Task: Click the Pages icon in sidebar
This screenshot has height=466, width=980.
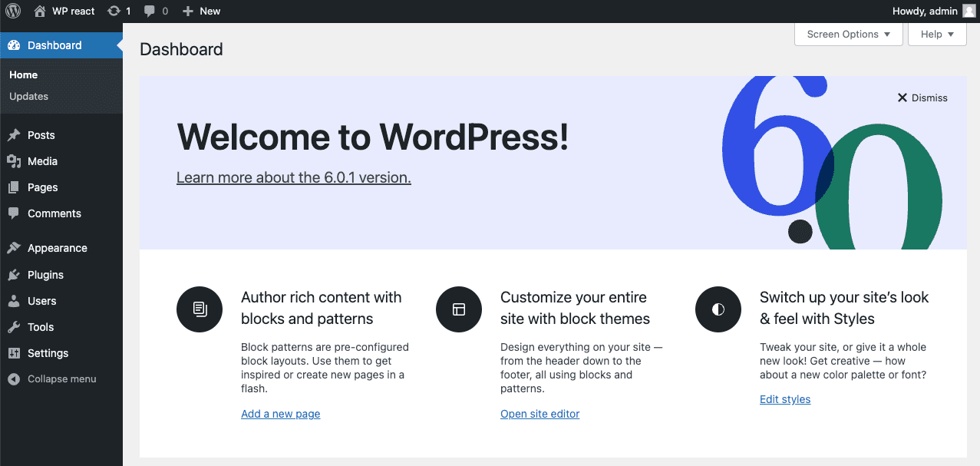Action: coord(14,187)
